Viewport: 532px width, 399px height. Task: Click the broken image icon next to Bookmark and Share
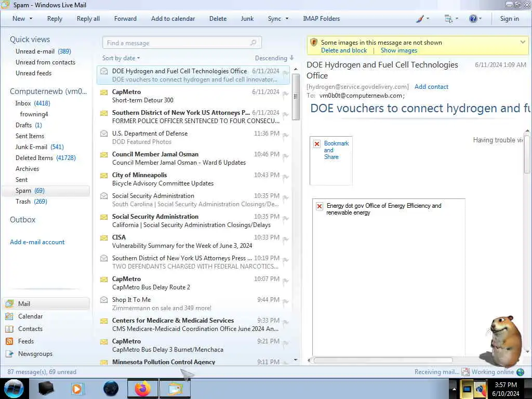pyautogui.click(x=317, y=144)
